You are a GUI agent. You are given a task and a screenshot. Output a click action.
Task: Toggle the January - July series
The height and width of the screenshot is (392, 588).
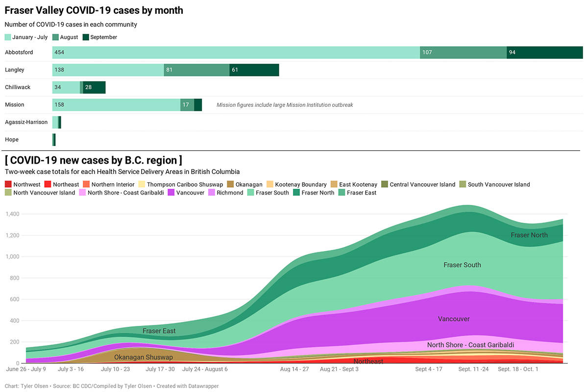click(x=7, y=37)
